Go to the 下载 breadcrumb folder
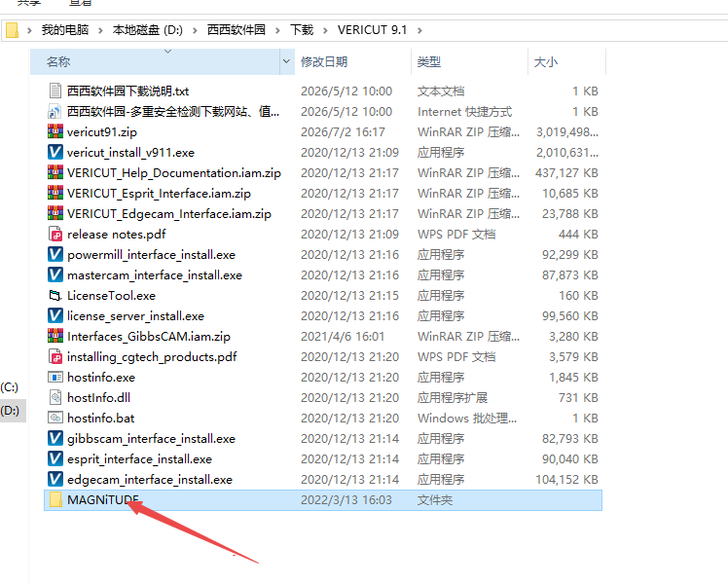This screenshot has height=584, width=728. pos(302,30)
